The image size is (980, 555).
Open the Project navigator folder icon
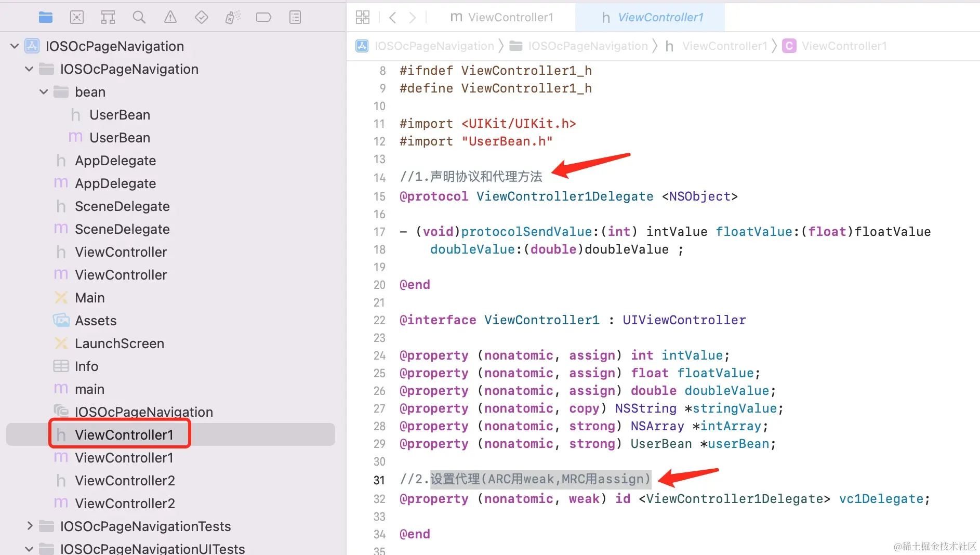[46, 17]
